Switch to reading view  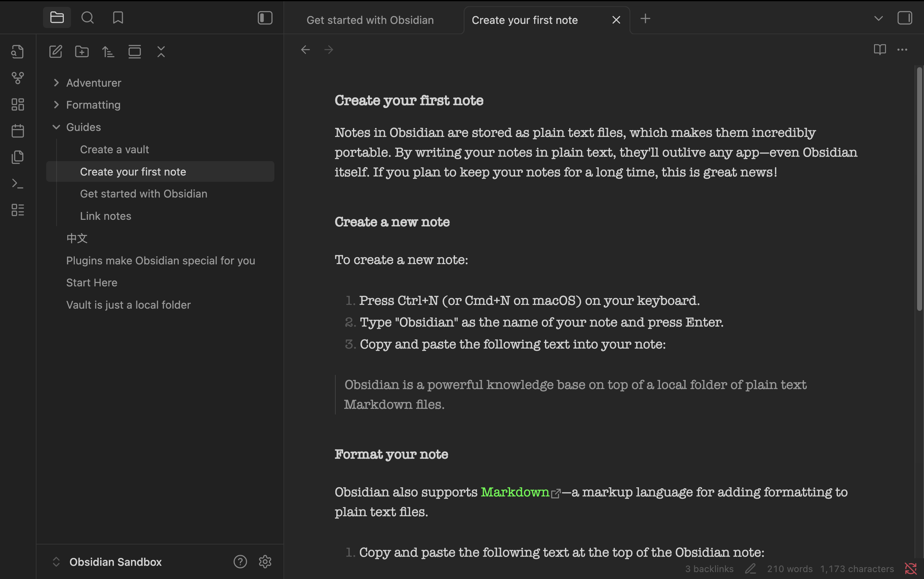[x=880, y=49]
